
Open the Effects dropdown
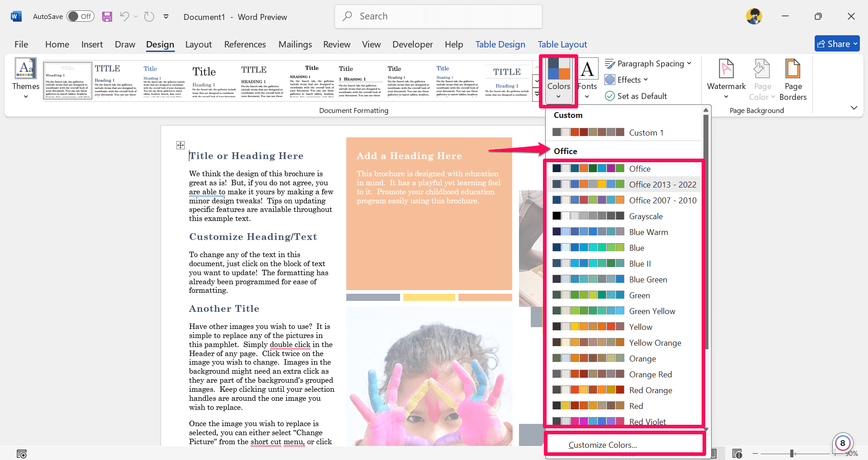(x=627, y=80)
